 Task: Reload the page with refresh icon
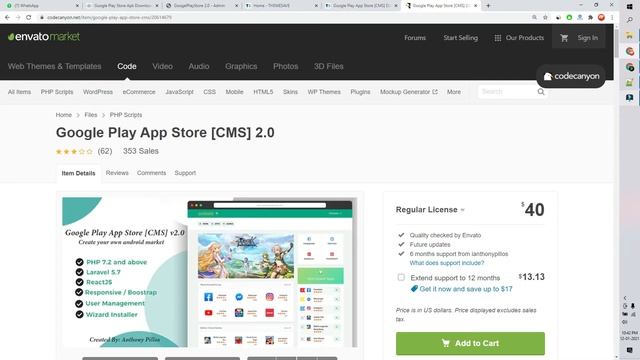tap(29, 18)
